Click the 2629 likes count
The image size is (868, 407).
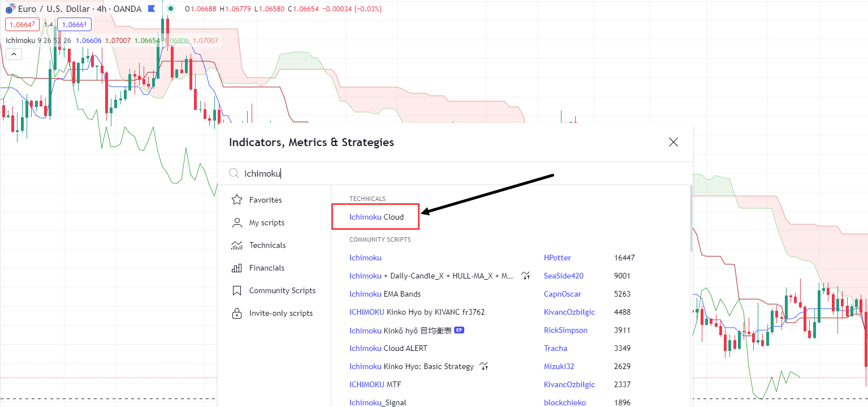622,366
